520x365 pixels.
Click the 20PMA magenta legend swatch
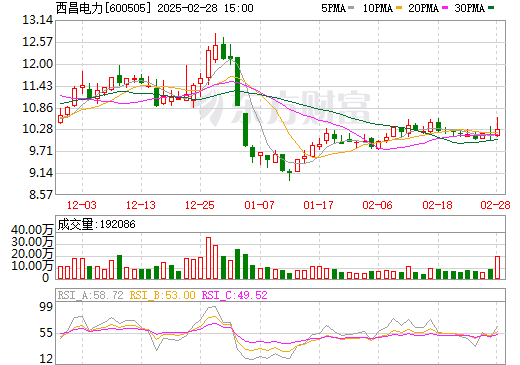pyautogui.click(x=445, y=8)
